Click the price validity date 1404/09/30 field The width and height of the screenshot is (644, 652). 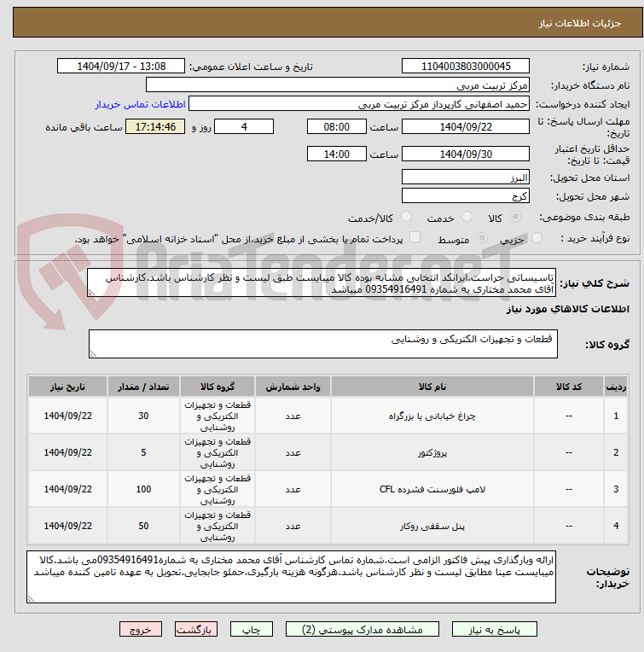coord(466,154)
